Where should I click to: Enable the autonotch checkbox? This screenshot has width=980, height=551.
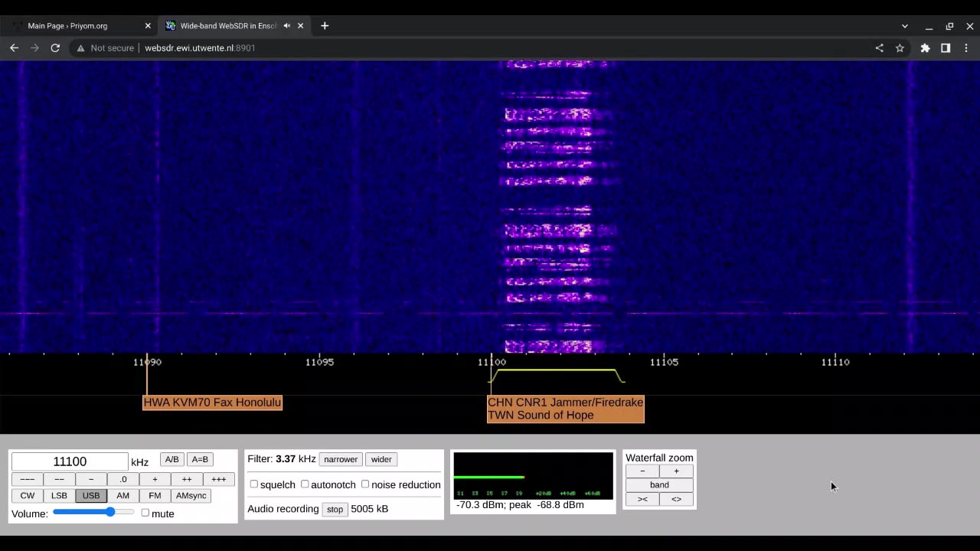(x=305, y=484)
